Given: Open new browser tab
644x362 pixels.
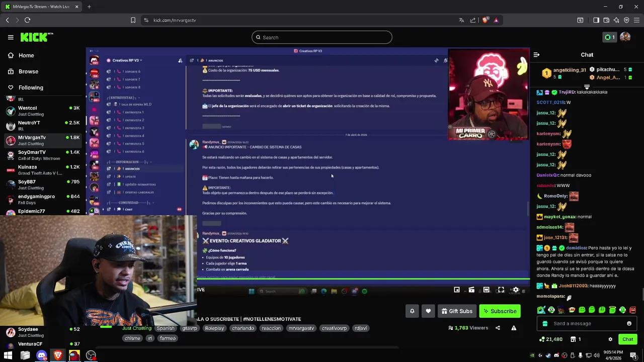Looking at the screenshot, I should pyautogui.click(x=89, y=7).
